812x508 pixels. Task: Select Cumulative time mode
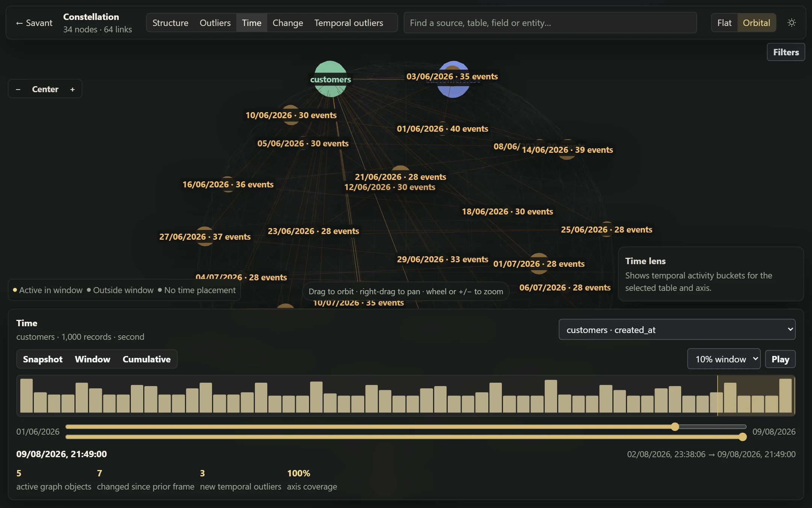point(147,359)
